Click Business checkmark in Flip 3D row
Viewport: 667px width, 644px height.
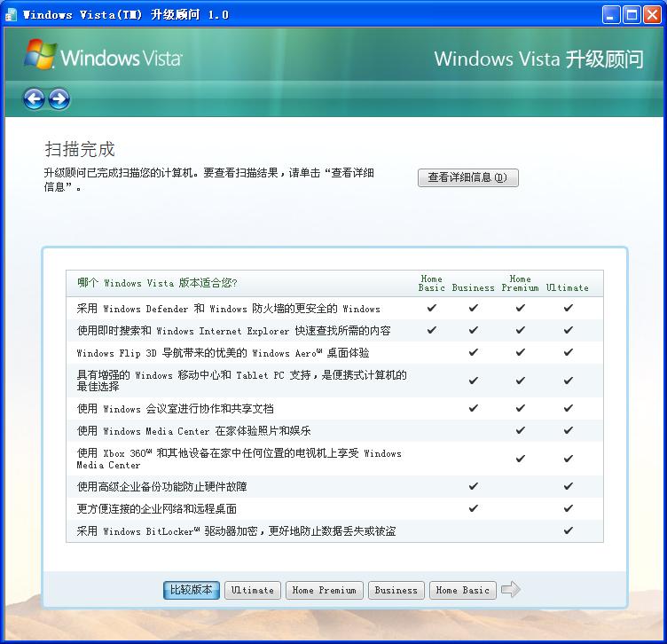473,352
